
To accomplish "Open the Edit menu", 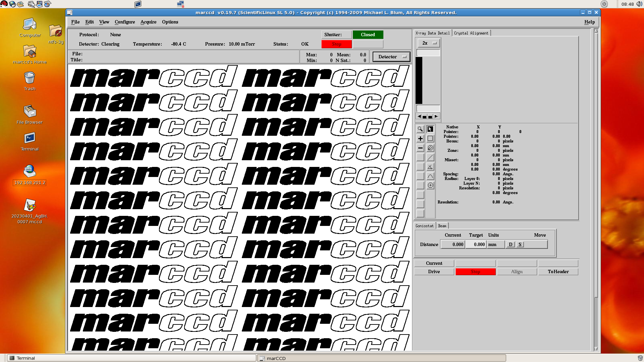I will pos(90,22).
